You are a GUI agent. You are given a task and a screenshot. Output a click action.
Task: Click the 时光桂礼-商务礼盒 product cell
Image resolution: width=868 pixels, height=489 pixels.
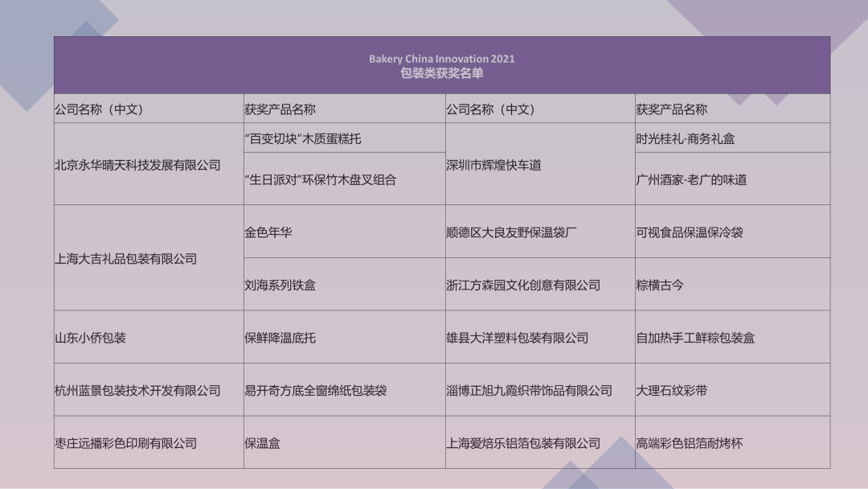point(732,138)
